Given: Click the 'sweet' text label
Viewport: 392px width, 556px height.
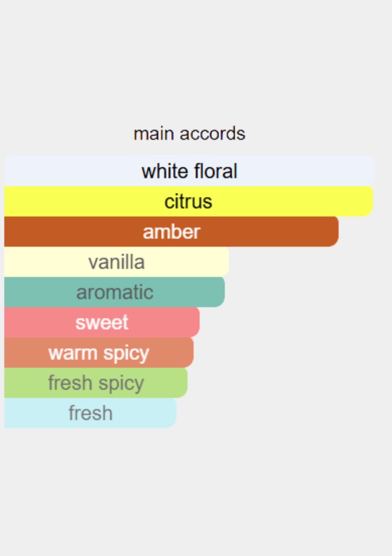Looking at the screenshot, I should (x=102, y=322).
